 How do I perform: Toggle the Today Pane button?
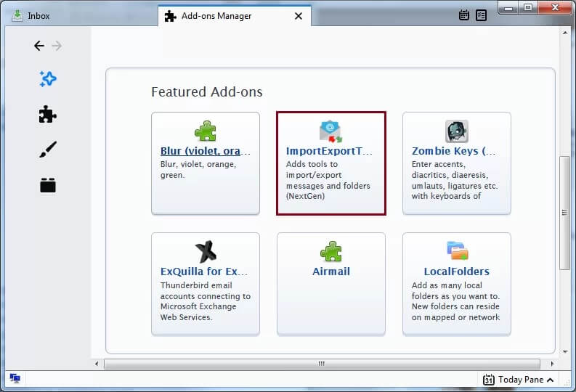[518, 380]
